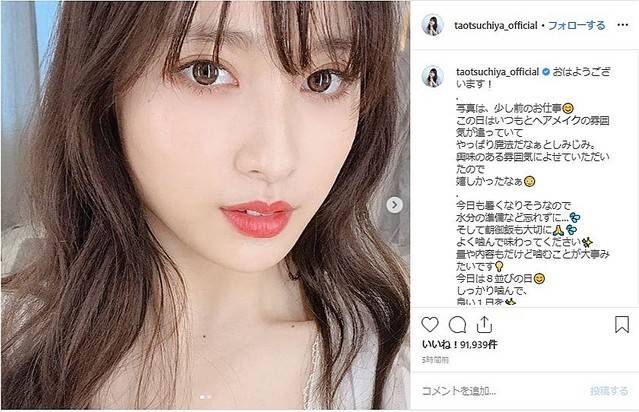Click the avatar beside the caption

tap(432, 77)
